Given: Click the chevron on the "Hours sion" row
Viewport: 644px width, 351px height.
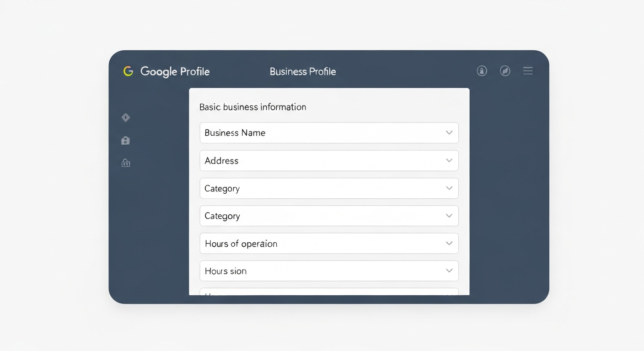Looking at the screenshot, I should point(449,271).
